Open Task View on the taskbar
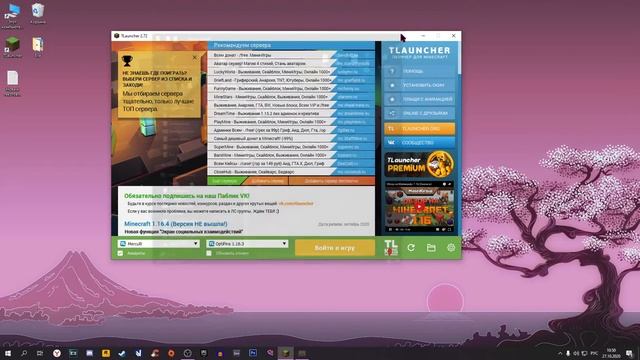 [x=40, y=353]
